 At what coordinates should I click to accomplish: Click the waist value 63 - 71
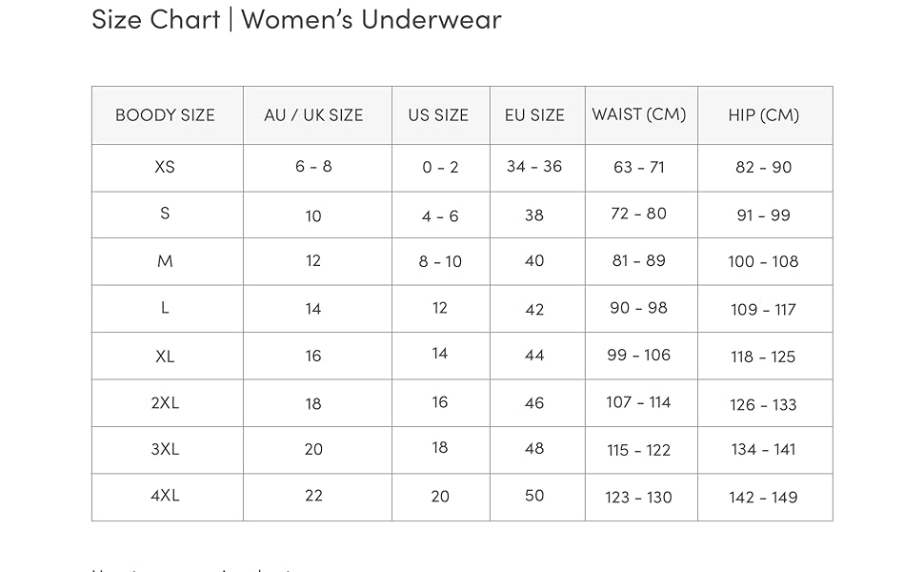pos(638,168)
